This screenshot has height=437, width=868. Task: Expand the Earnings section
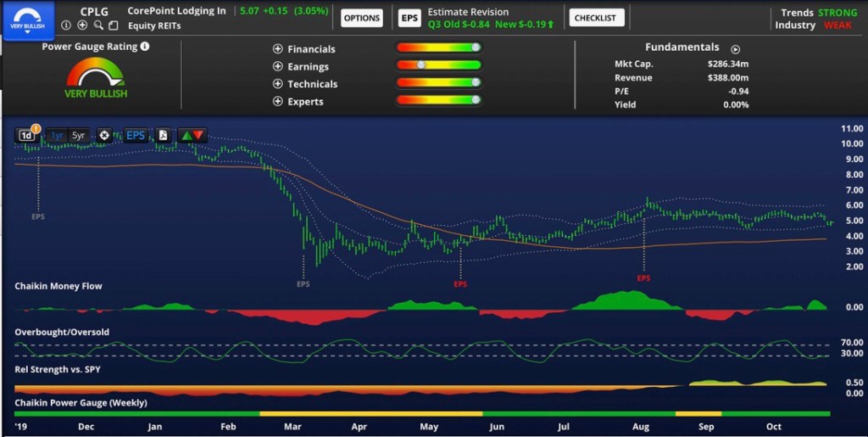[x=277, y=66]
